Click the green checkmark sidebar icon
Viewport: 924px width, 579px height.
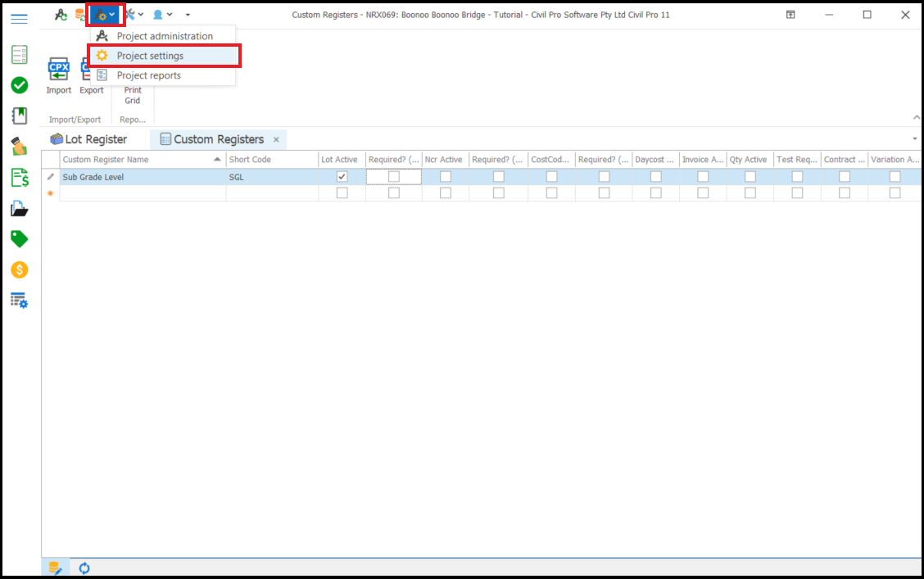pyautogui.click(x=19, y=85)
